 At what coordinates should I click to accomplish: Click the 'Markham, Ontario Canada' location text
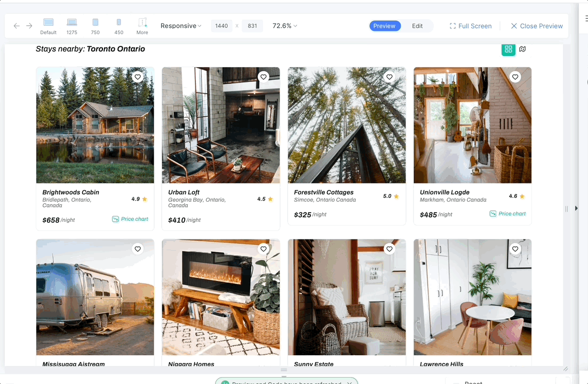(453, 200)
